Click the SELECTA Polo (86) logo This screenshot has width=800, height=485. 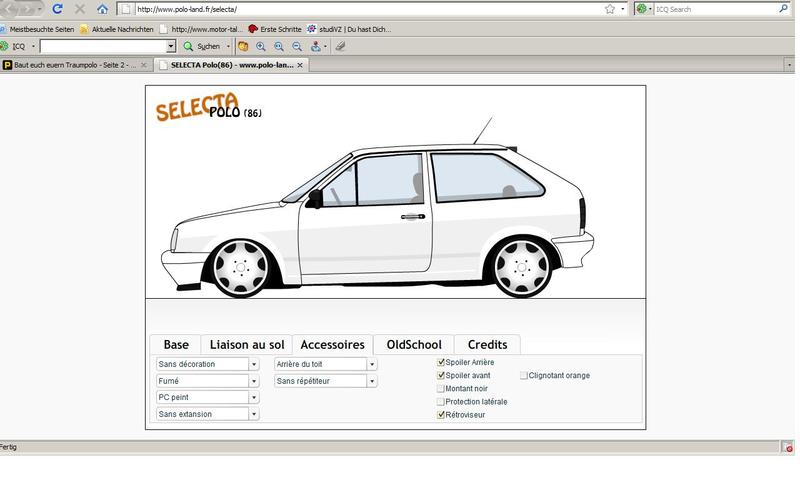point(208,107)
